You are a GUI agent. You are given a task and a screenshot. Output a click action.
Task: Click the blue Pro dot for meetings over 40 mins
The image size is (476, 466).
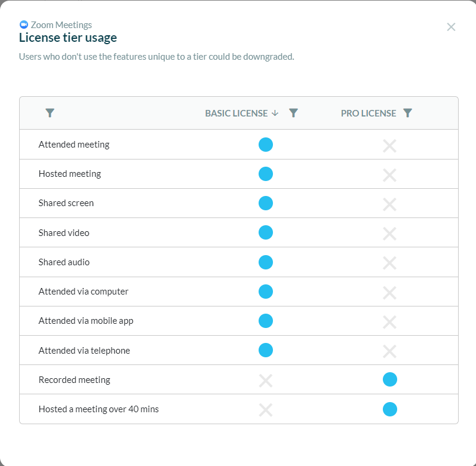pyautogui.click(x=390, y=409)
